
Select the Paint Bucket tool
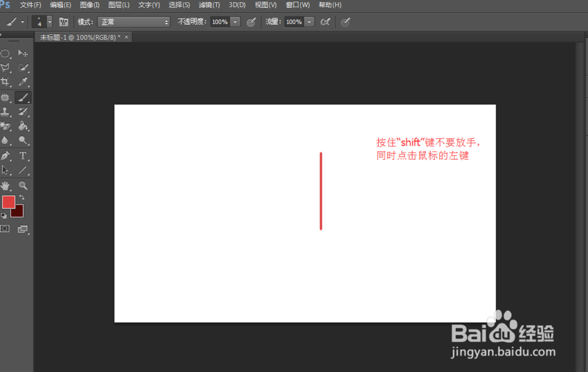click(x=23, y=126)
